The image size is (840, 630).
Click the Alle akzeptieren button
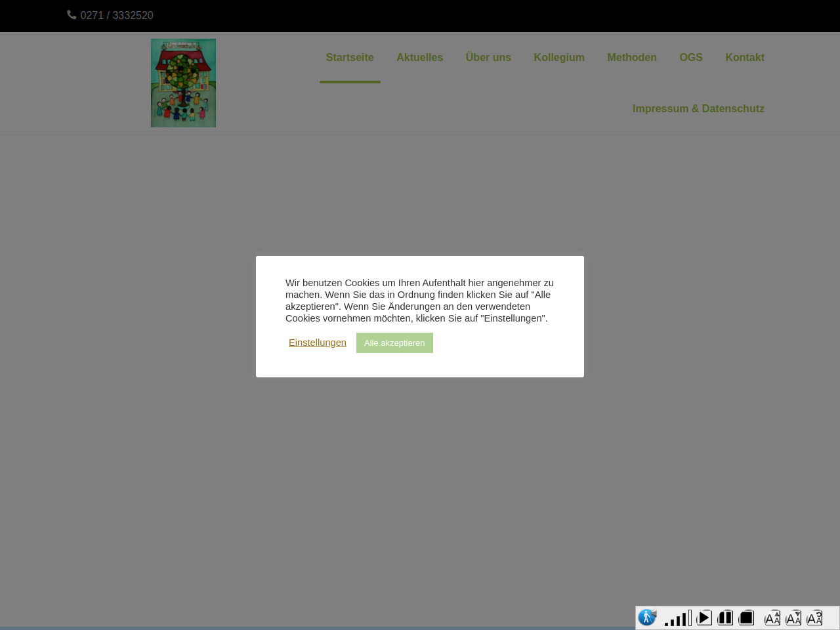394,343
